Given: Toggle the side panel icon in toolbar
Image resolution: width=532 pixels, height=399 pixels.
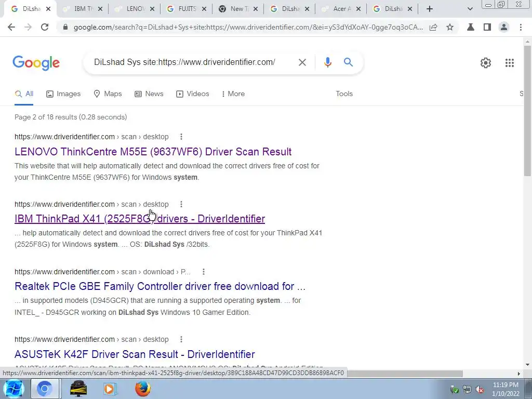Looking at the screenshot, I should pyautogui.click(x=487, y=27).
